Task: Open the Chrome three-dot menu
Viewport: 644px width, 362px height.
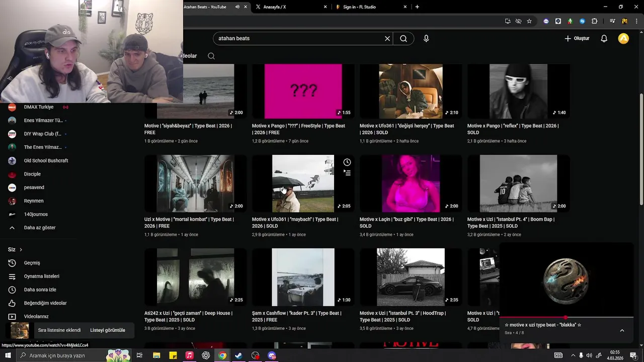Action: (x=636, y=21)
